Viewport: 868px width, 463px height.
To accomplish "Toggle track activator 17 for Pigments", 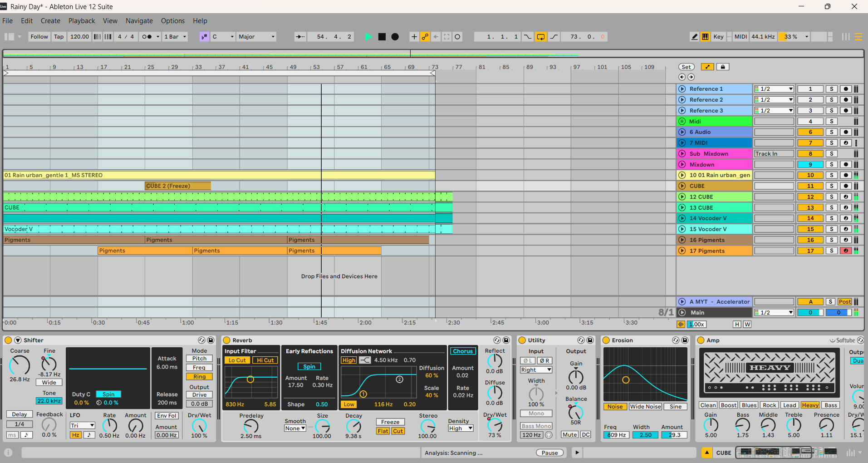I will (x=810, y=251).
